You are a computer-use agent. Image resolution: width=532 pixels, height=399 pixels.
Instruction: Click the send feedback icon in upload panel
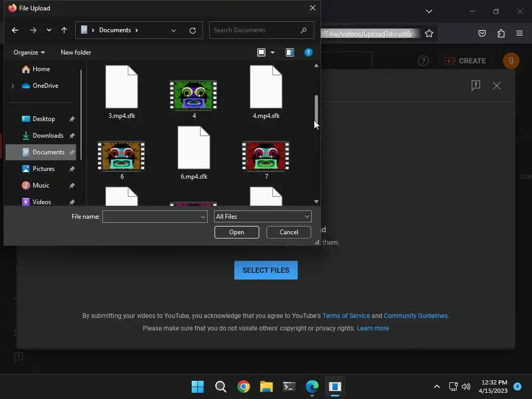click(476, 86)
